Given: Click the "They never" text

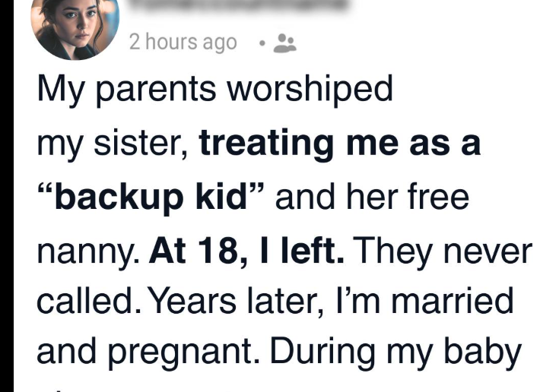Looking at the screenshot, I should pos(443,249).
